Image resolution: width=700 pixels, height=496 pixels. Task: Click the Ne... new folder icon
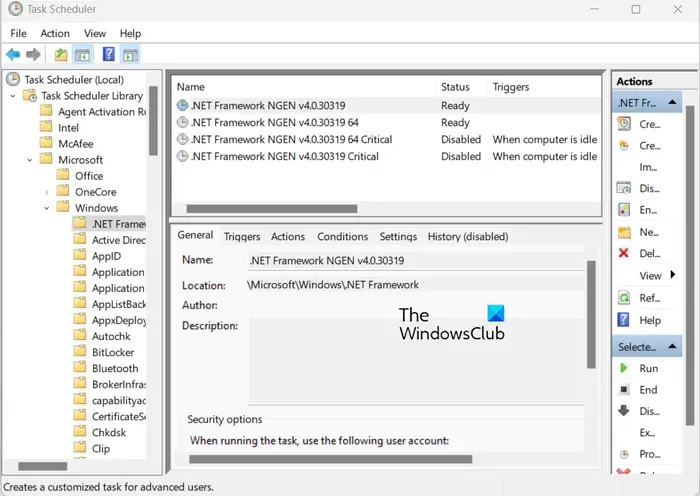click(x=624, y=232)
